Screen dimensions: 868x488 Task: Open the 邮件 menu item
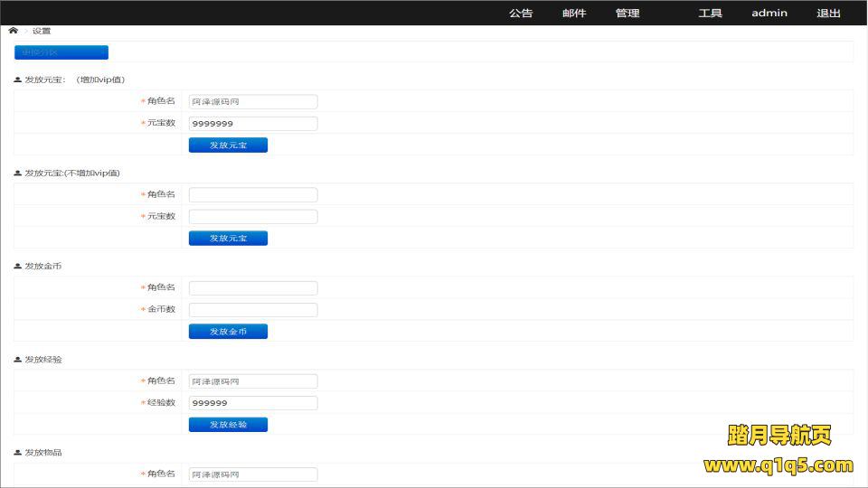coord(574,14)
